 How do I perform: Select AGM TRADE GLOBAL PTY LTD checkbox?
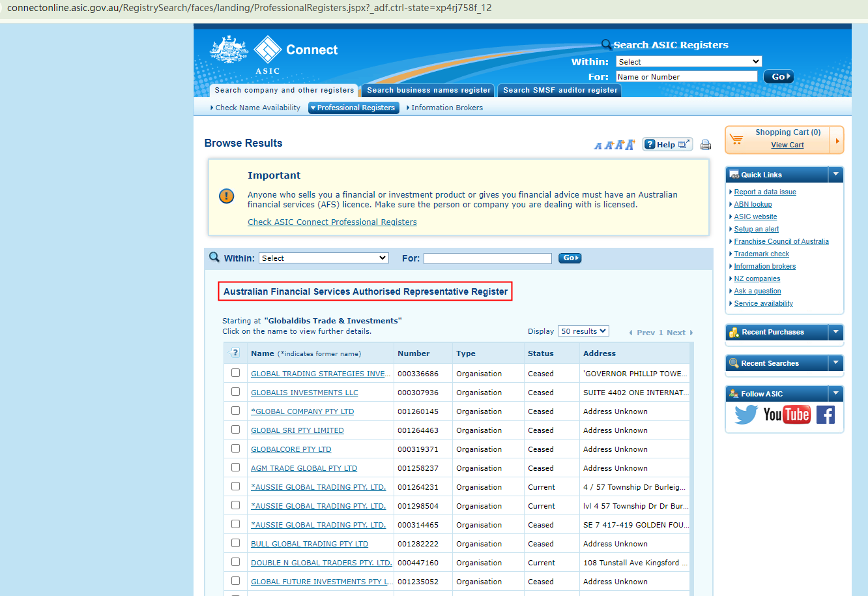click(x=236, y=468)
